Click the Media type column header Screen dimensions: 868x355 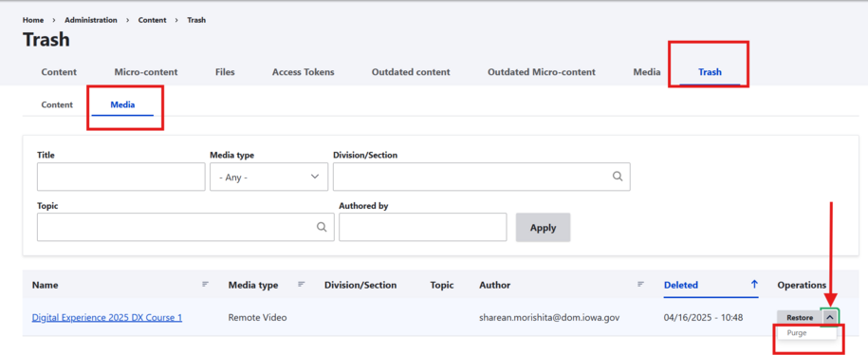coord(253,285)
